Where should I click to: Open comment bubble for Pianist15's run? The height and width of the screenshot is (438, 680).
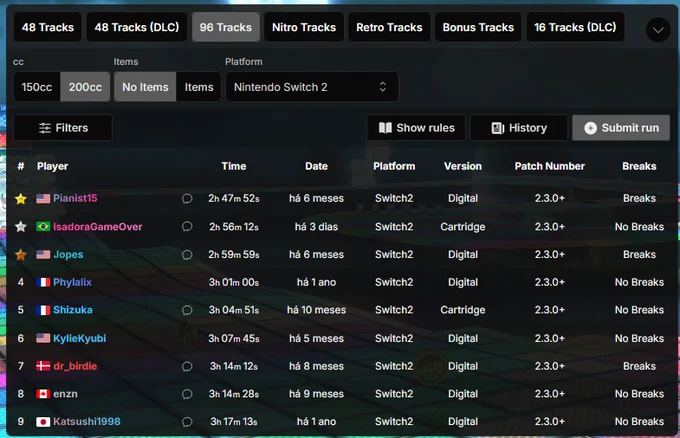[x=187, y=199]
